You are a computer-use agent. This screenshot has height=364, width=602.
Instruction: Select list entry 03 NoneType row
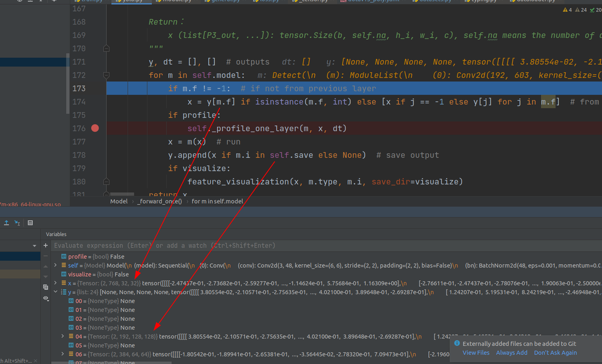pyautogui.click(x=327, y=328)
